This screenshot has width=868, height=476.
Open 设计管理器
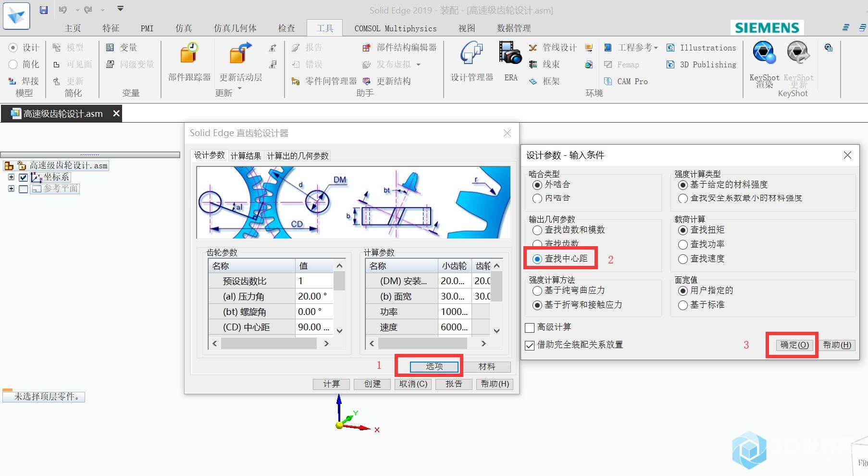point(472,62)
